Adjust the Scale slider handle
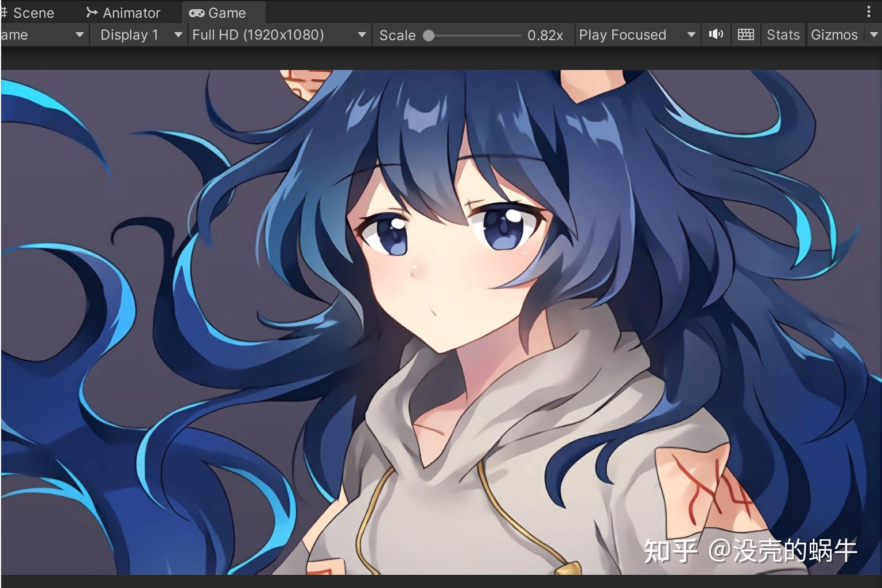 [x=429, y=36]
